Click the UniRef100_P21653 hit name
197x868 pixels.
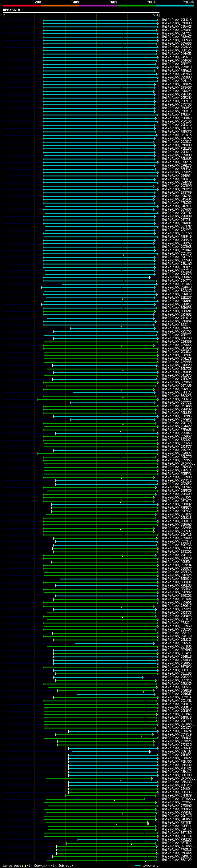pos(177,443)
